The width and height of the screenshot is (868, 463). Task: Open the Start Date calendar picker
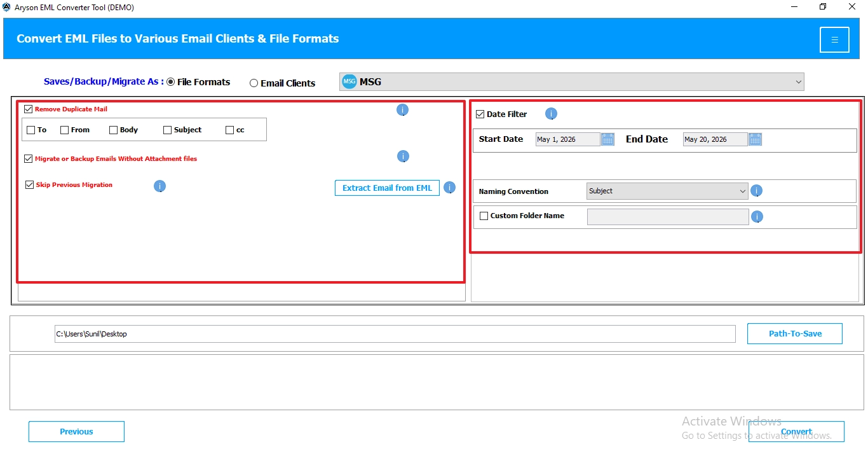(607, 139)
